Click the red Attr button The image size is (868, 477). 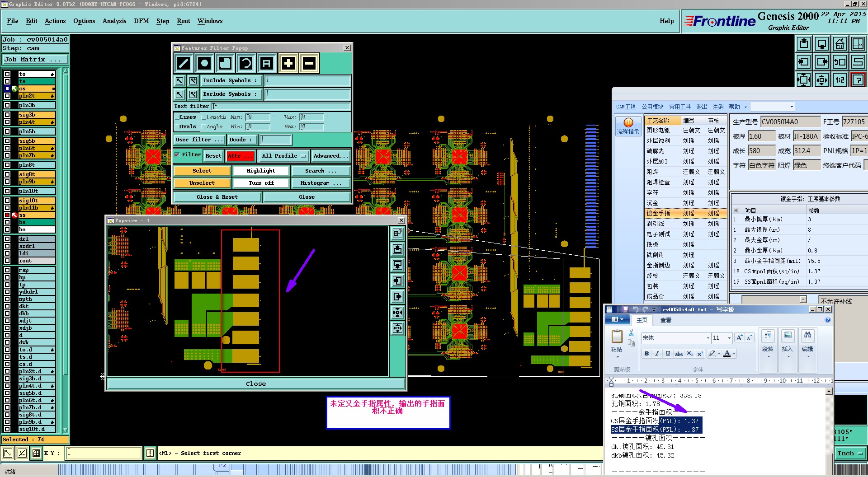tap(241, 156)
